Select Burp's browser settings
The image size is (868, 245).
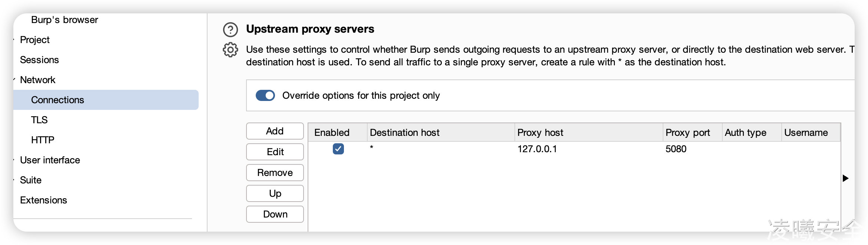[64, 20]
